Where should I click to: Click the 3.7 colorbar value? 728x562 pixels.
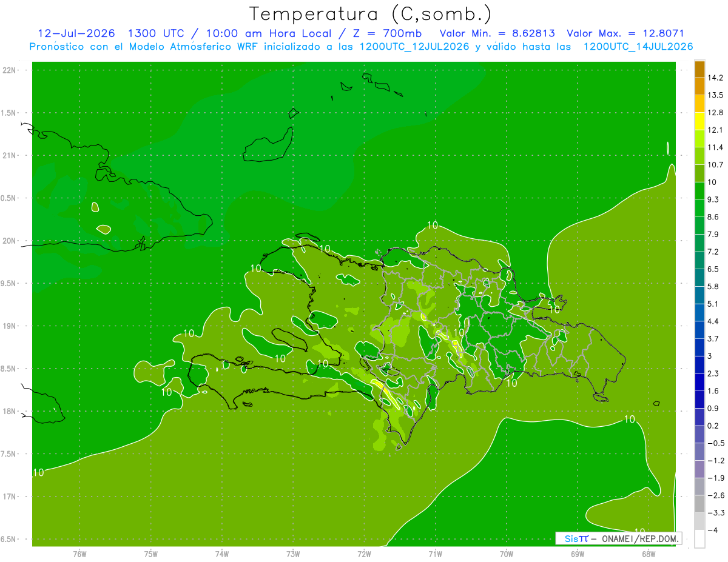[713, 338]
